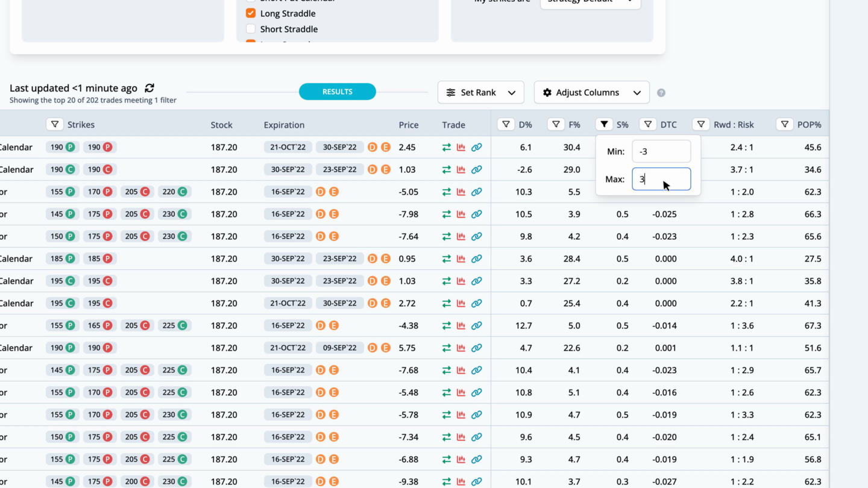Image resolution: width=868 pixels, height=488 pixels.
Task: Click the Min input field showing -3
Action: coord(661,152)
